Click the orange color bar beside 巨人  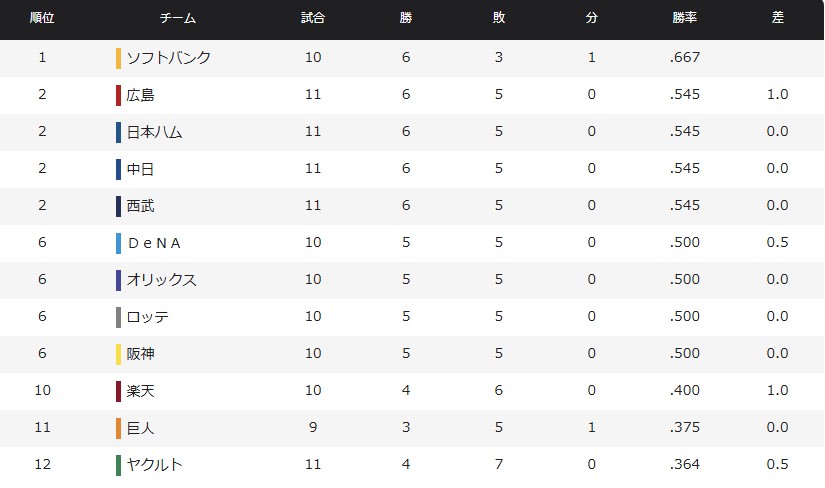click(x=118, y=428)
